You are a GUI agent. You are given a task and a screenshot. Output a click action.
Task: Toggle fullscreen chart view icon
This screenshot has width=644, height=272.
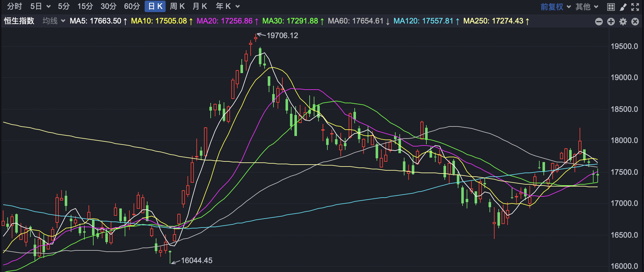[x=635, y=7]
